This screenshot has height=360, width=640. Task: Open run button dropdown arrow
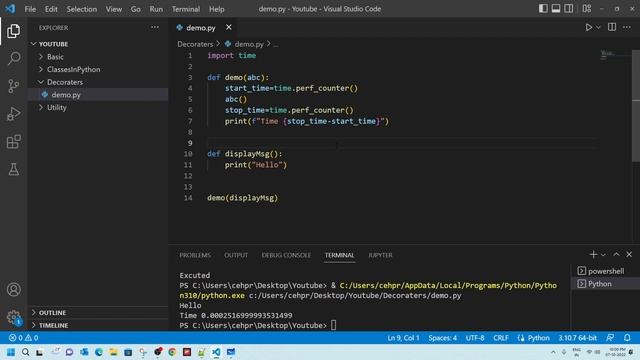[x=598, y=27]
